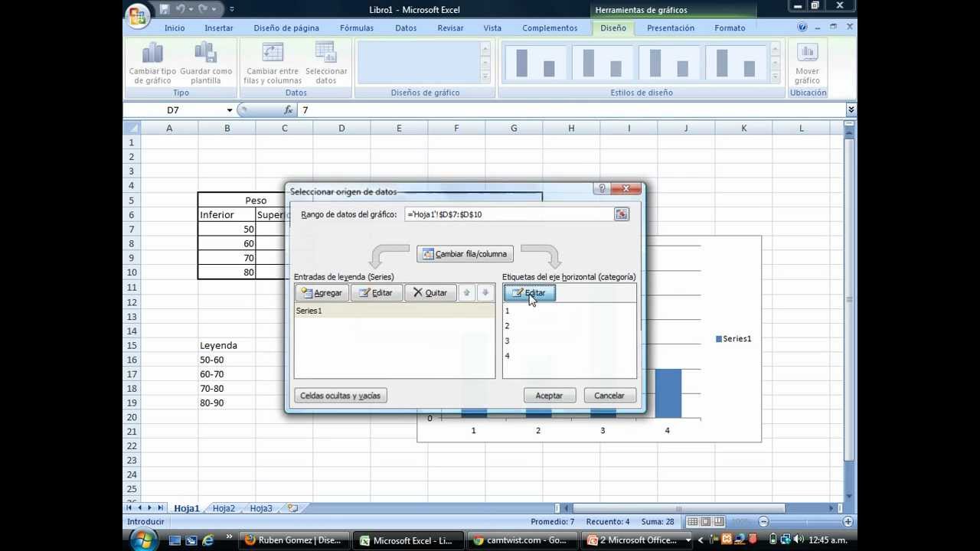980x551 pixels.
Task: Go to first sheet navigation arrow
Action: (x=129, y=508)
